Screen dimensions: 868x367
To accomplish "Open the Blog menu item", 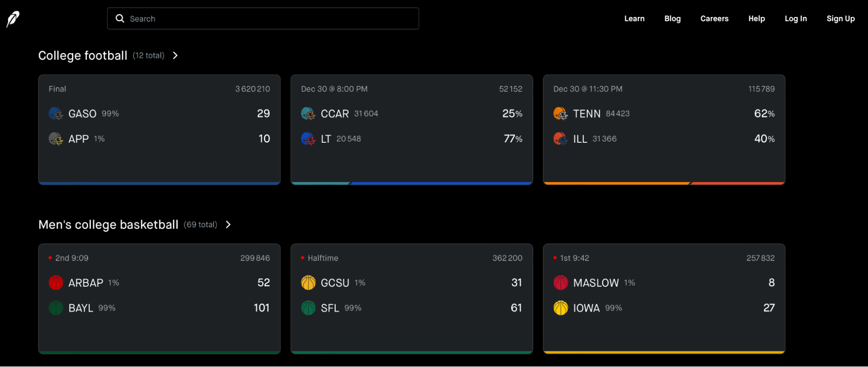I will pos(672,19).
